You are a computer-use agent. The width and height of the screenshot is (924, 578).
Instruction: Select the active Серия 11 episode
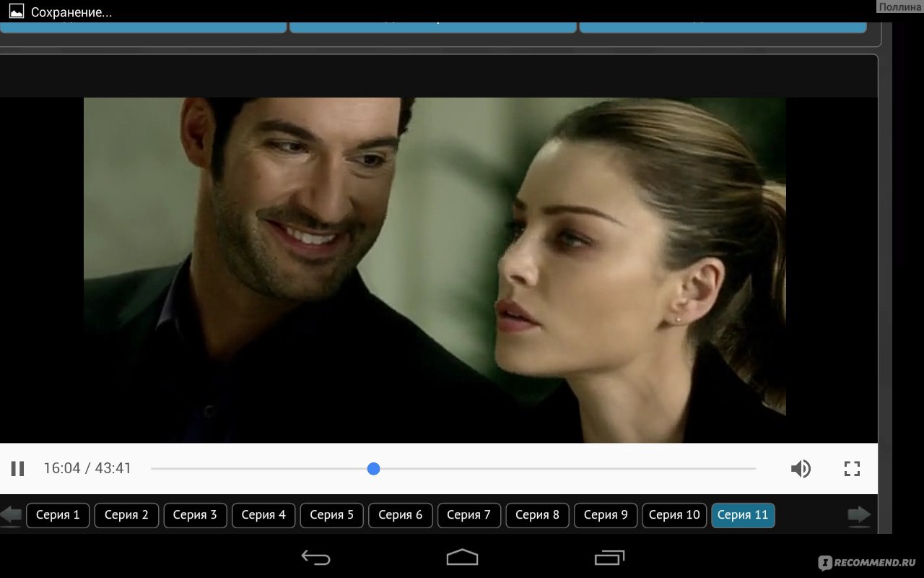coord(743,515)
